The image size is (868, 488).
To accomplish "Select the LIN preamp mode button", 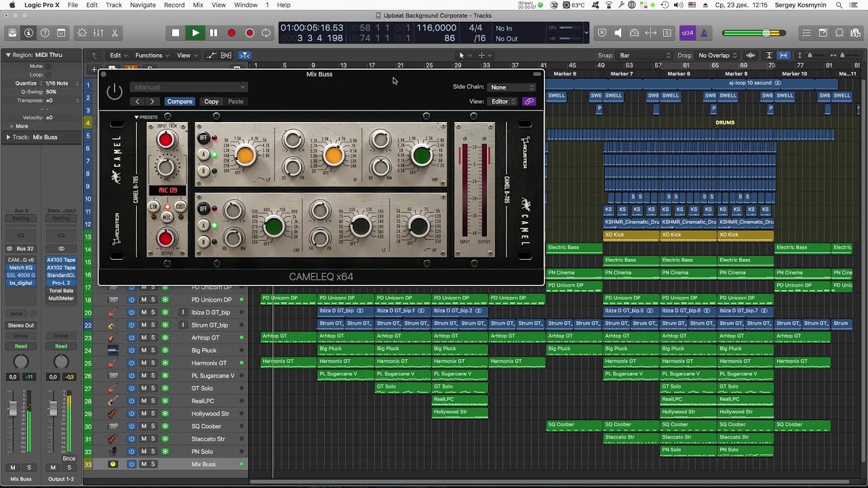I will (154, 206).
